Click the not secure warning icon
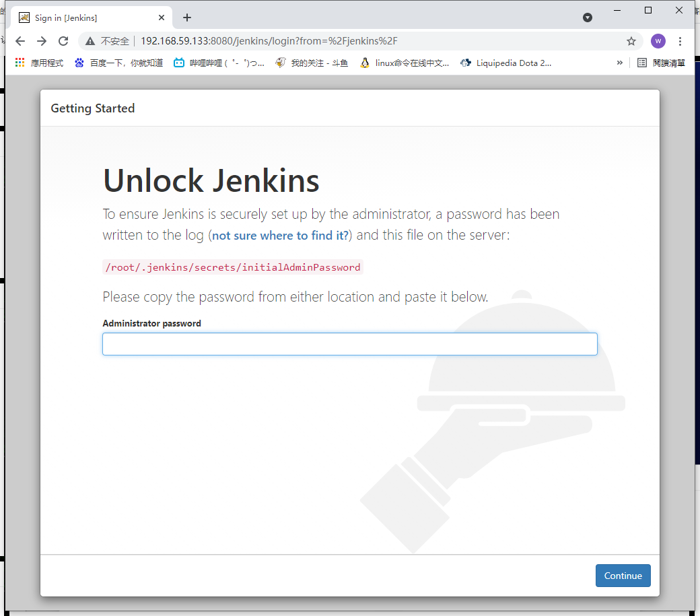This screenshot has height=616, width=700. 90,41
